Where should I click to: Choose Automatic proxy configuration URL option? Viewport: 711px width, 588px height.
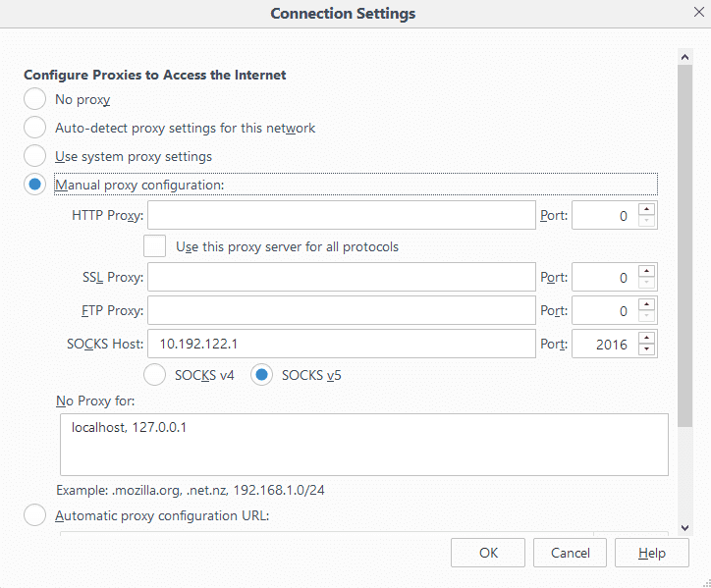[x=35, y=515]
